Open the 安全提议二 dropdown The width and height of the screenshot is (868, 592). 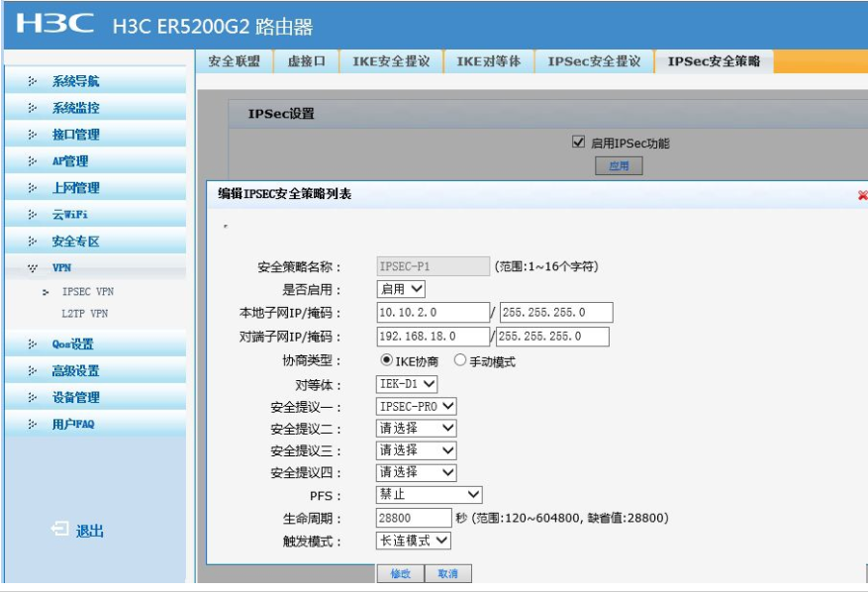pyautogui.click(x=417, y=428)
